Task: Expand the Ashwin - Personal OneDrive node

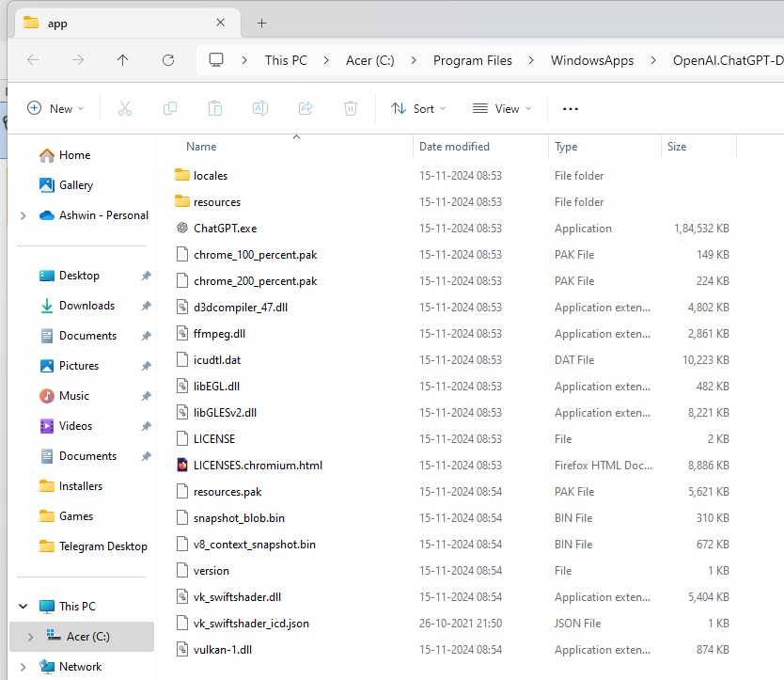Action: click(x=23, y=215)
